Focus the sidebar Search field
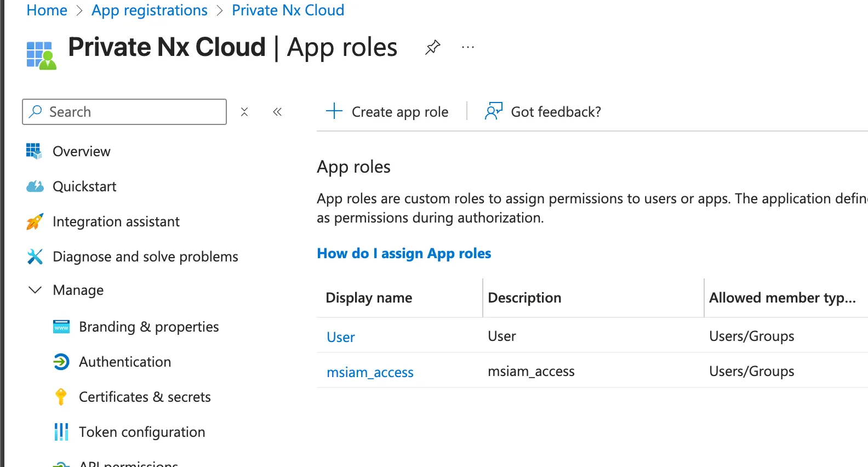This screenshot has width=868, height=467. [124, 112]
